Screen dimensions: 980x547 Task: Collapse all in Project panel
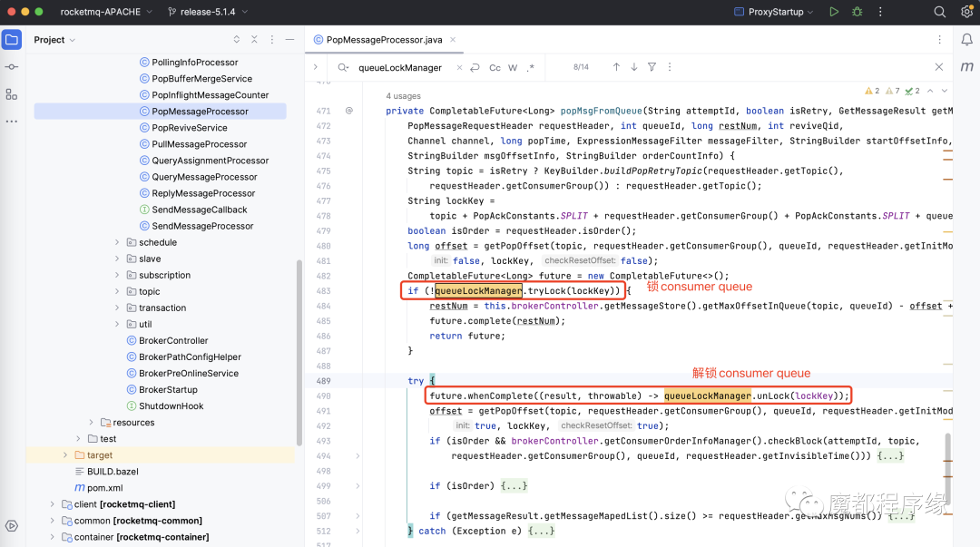(x=254, y=39)
